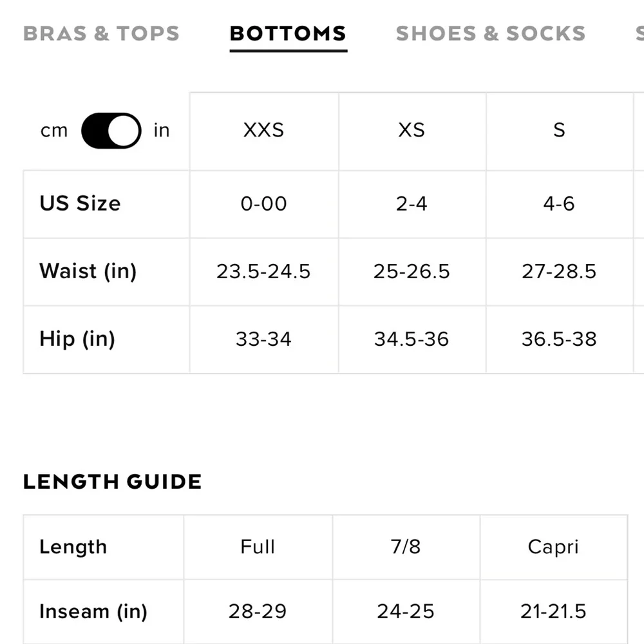Select the Bottoms tab

(x=288, y=33)
